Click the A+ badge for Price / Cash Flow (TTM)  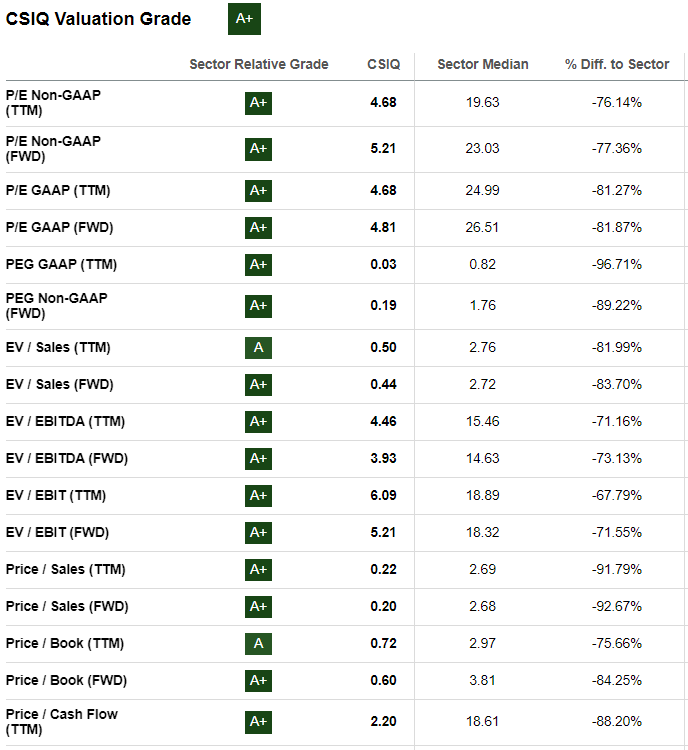click(258, 721)
